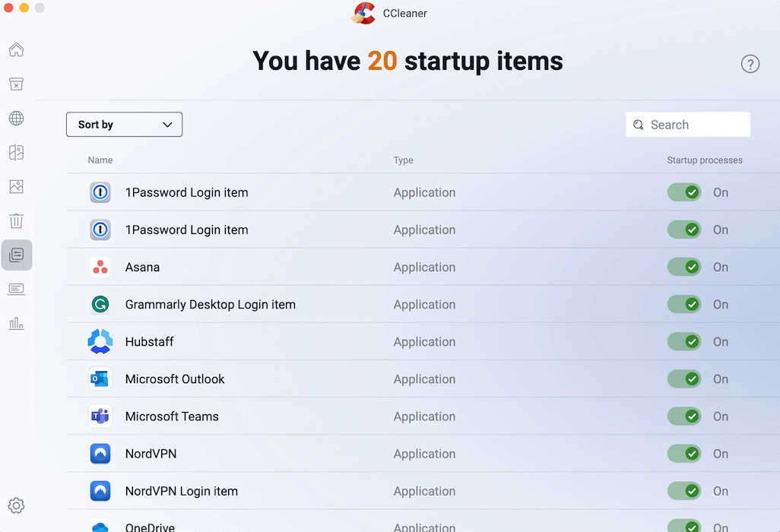Screen dimensions: 780x532
Task: Click the CCleaner logo at the top
Action: tap(363, 13)
